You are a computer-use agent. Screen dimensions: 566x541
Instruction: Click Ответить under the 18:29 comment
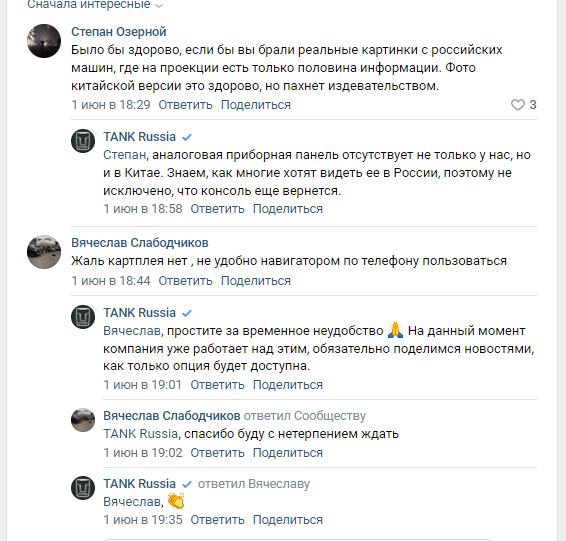186,105
